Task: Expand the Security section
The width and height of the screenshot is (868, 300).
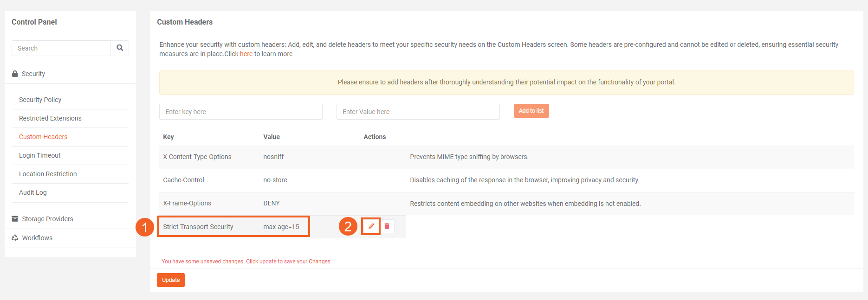Action: pyautogui.click(x=33, y=74)
